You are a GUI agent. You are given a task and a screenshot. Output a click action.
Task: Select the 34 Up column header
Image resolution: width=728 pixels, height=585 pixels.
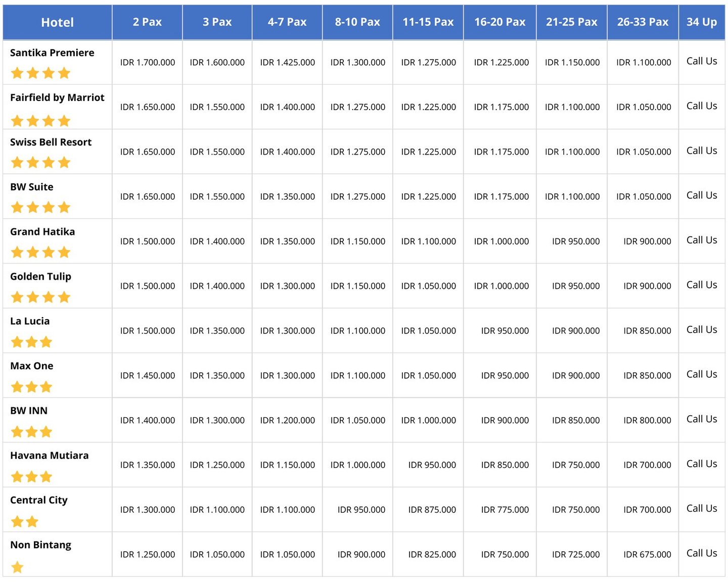702,22
